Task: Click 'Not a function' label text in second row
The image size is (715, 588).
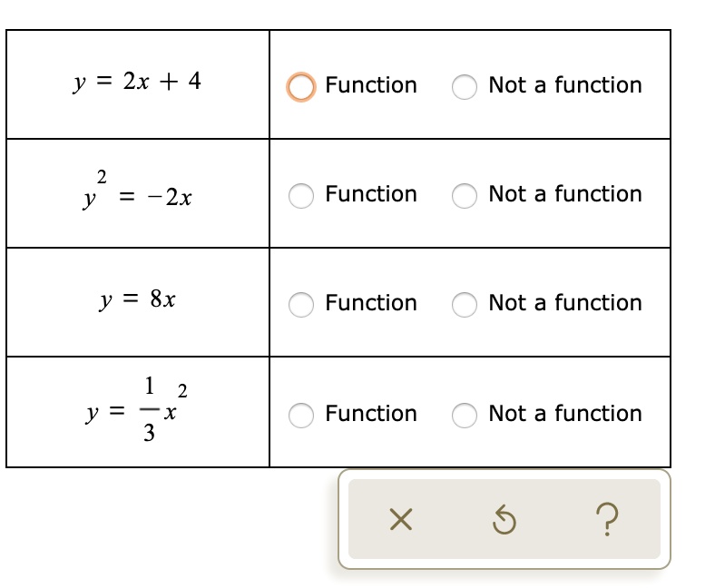Action: (x=564, y=194)
